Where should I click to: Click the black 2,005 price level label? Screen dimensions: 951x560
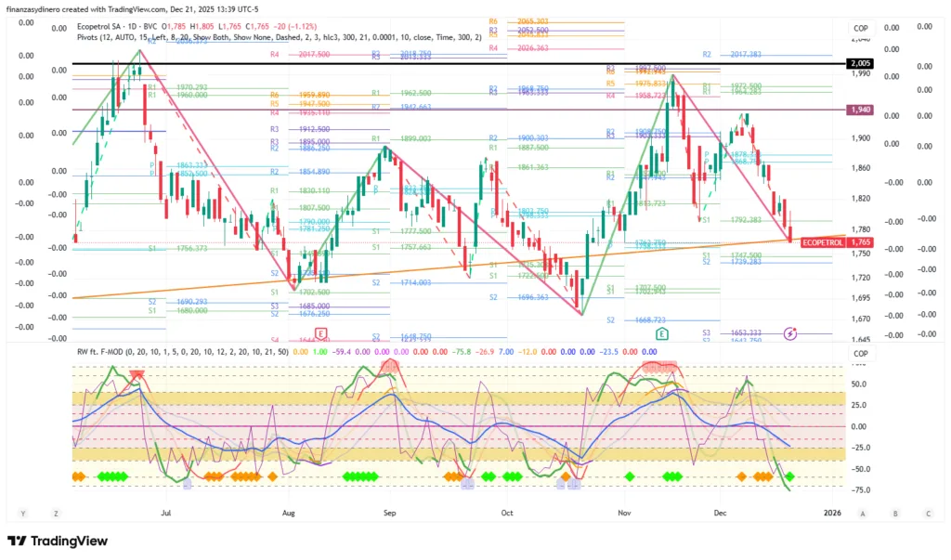[x=860, y=63]
